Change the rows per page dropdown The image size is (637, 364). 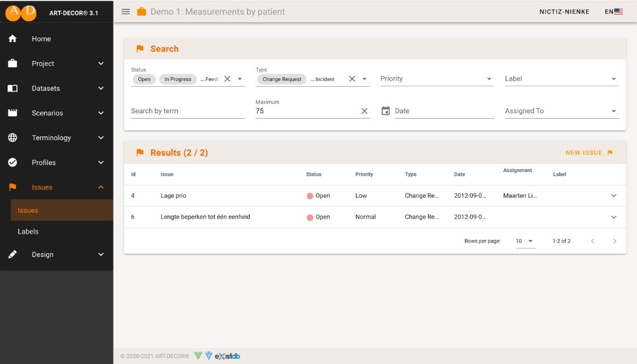(x=524, y=241)
